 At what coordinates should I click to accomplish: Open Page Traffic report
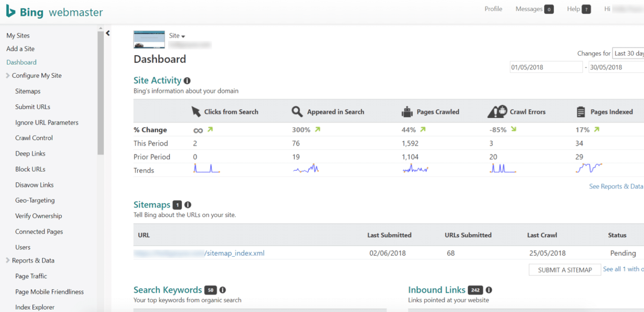(31, 276)
